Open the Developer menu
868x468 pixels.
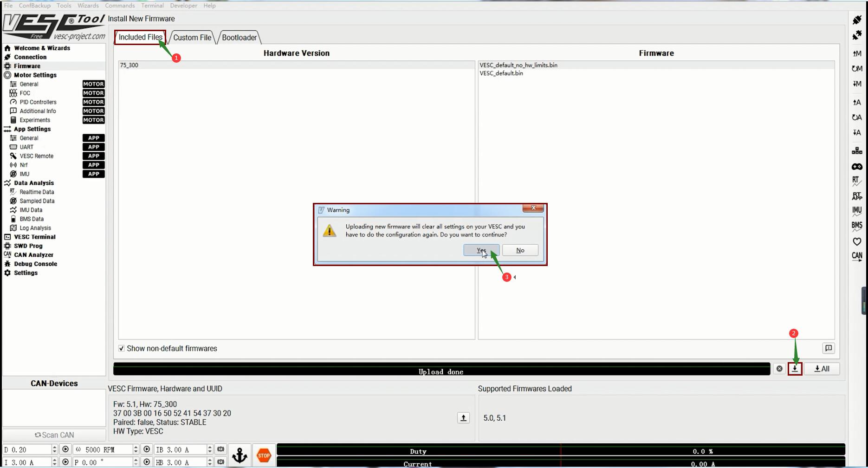183,6
